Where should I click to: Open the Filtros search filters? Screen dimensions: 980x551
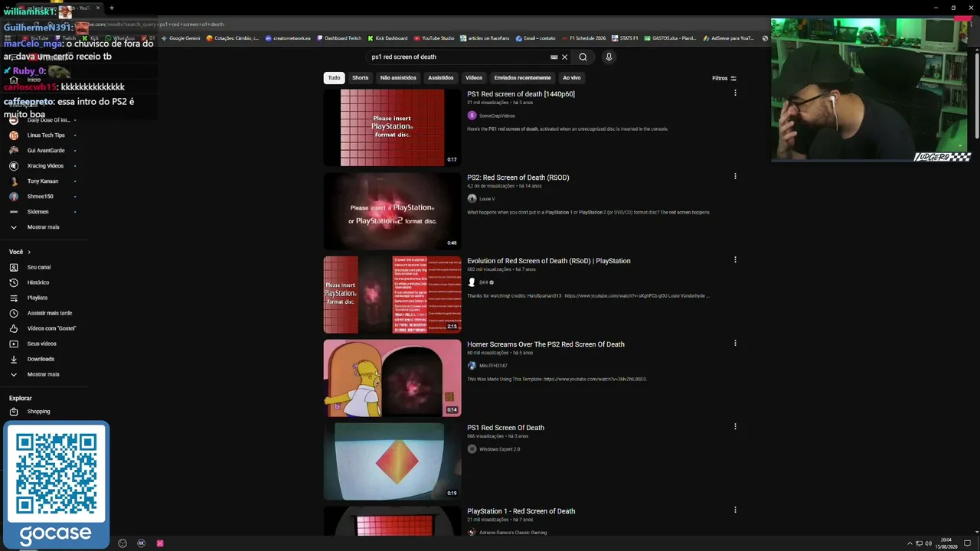(724, 78)
